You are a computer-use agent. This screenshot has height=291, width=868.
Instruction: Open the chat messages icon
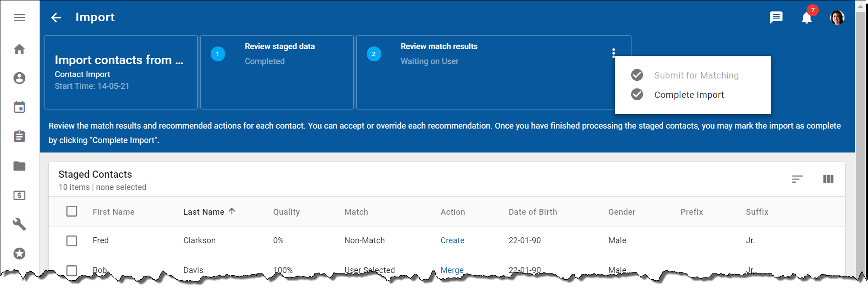pos(776,18)
